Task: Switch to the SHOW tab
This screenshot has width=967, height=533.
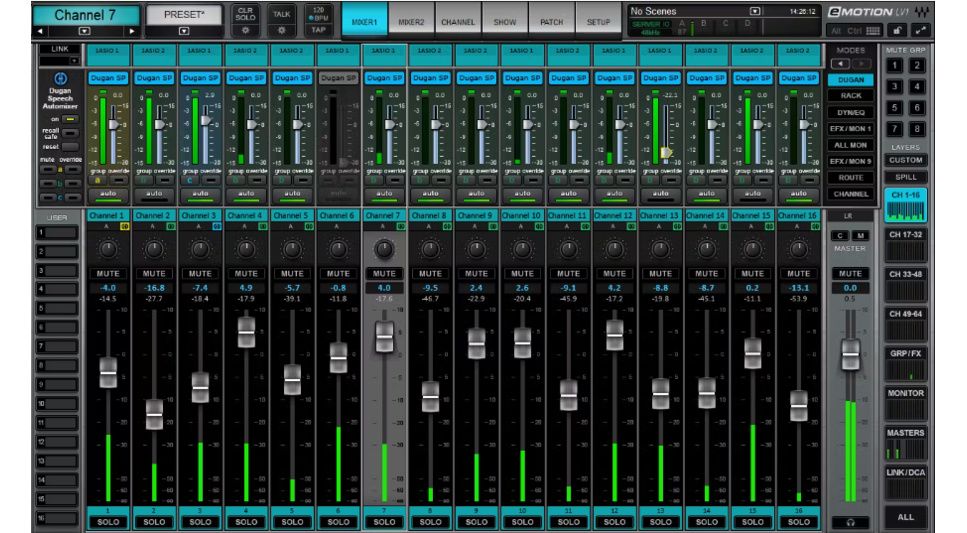Action: (x=504, y=22)
